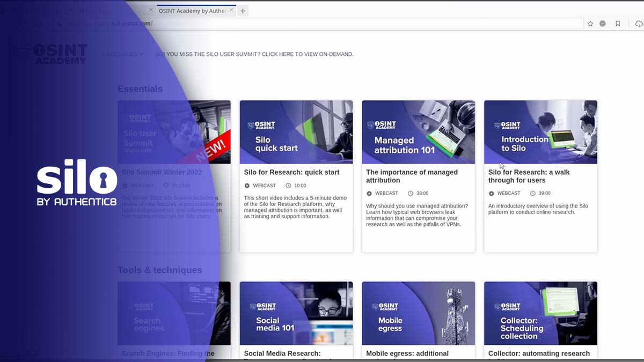Click webcast play icon under managed attribution card
Image resolution: width=644 pixels, height=362 pixels.
[369, 194]
